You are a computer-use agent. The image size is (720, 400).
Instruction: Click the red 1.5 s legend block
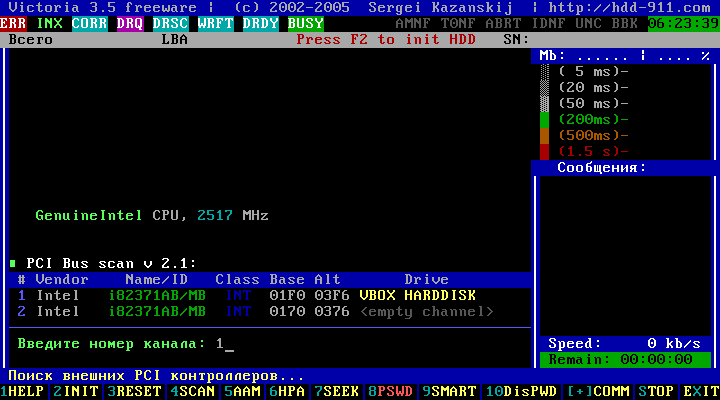tap(545, 152)
